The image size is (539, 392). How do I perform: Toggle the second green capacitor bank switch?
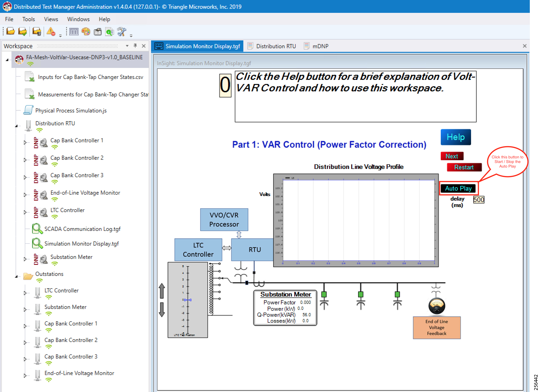coord(361,294)
